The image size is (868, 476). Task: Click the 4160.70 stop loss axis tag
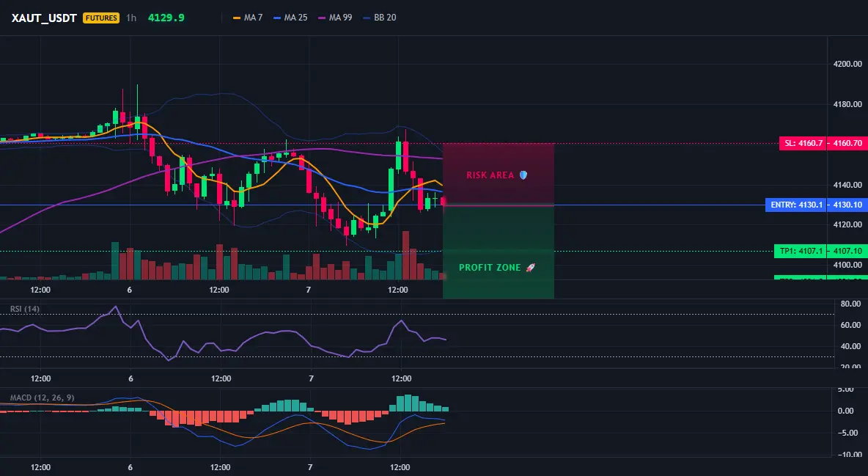coord(847,144)
